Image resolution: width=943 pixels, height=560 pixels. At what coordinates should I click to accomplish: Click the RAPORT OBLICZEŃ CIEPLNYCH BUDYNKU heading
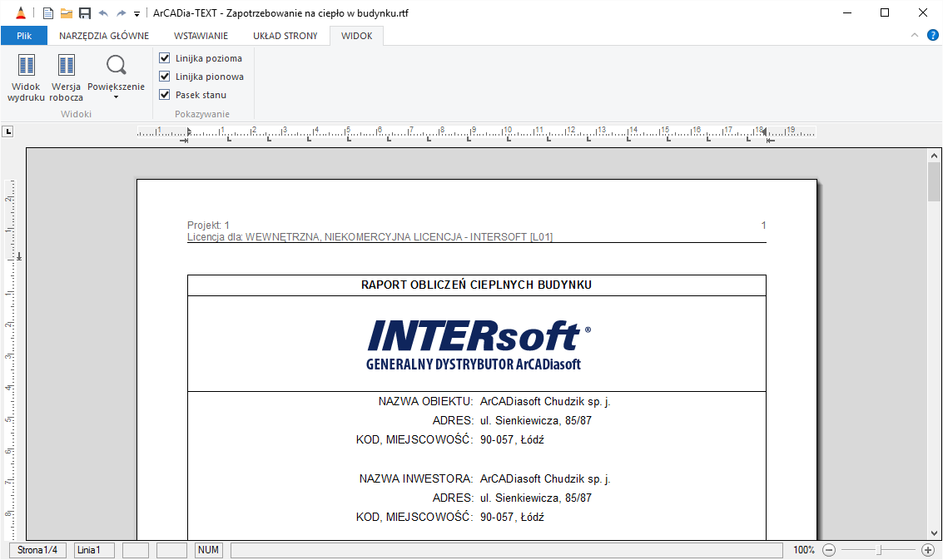[476, 285]
